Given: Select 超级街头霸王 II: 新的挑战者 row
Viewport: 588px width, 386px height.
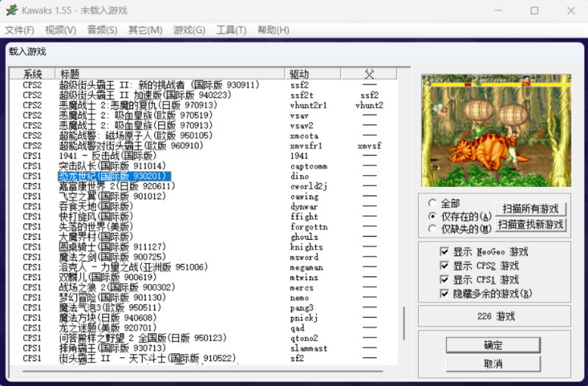Looking at the screenshot, I should point(203,85).
